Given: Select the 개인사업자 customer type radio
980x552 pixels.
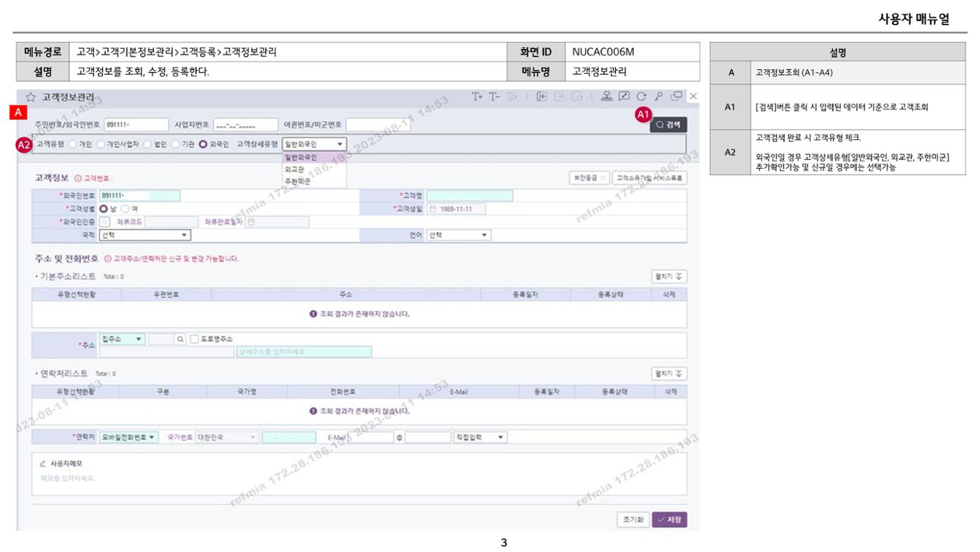Looking at the screenshot, I should 100,144.
